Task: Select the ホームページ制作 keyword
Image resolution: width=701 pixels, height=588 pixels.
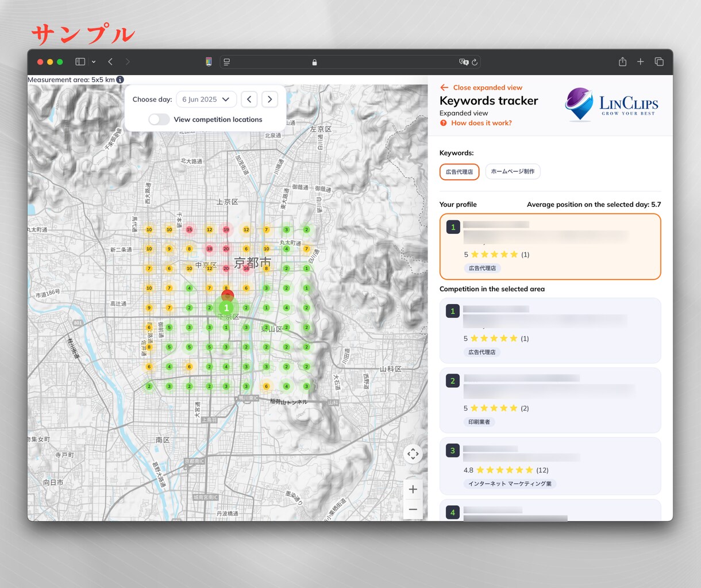Action: click(513, 171)
